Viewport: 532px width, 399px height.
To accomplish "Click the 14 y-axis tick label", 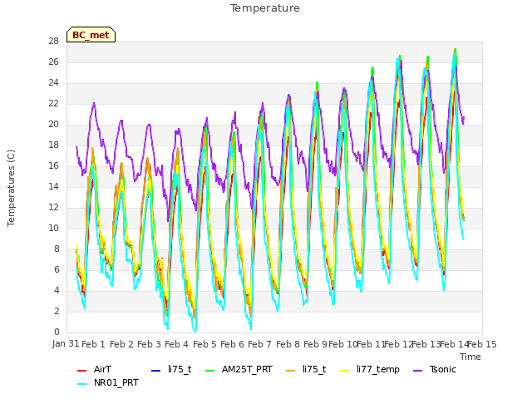I will coord(53,186).
